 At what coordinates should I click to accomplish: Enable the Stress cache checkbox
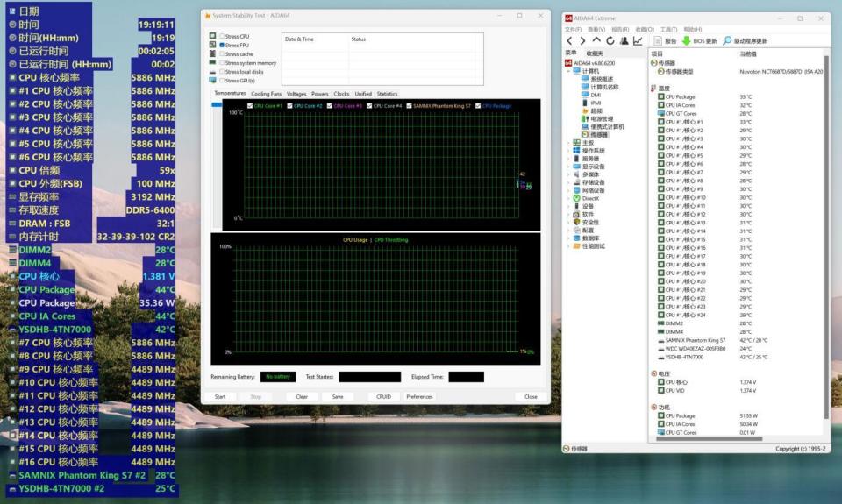tap(222, 54)
